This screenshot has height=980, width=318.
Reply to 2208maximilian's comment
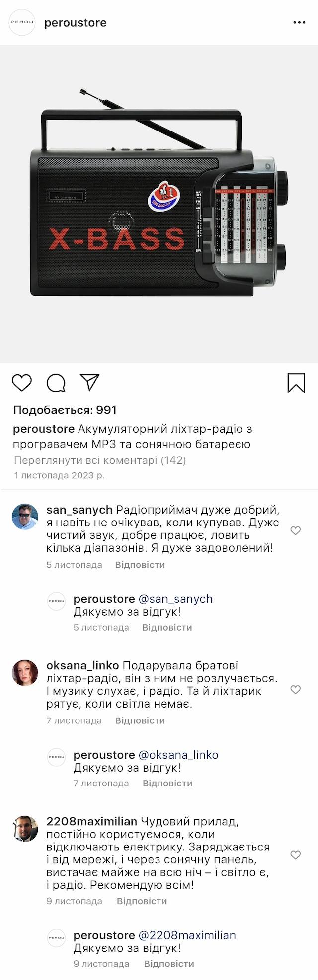pos(142,901)
